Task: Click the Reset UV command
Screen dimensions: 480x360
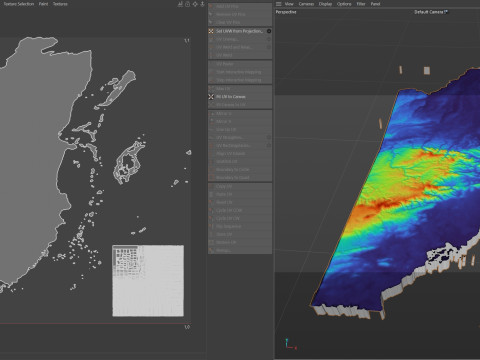Action: coord(240,202)
